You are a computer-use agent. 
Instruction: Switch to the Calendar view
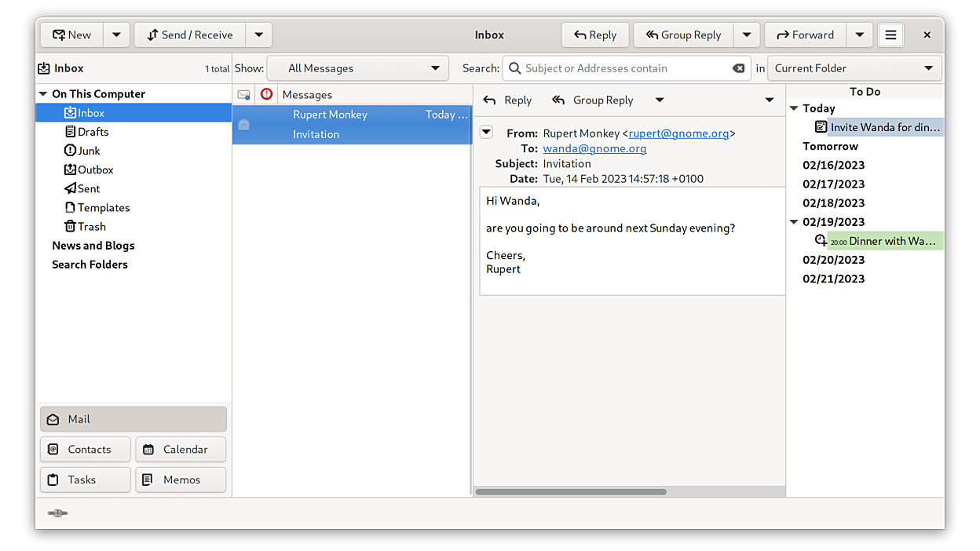tap(181, 450)
